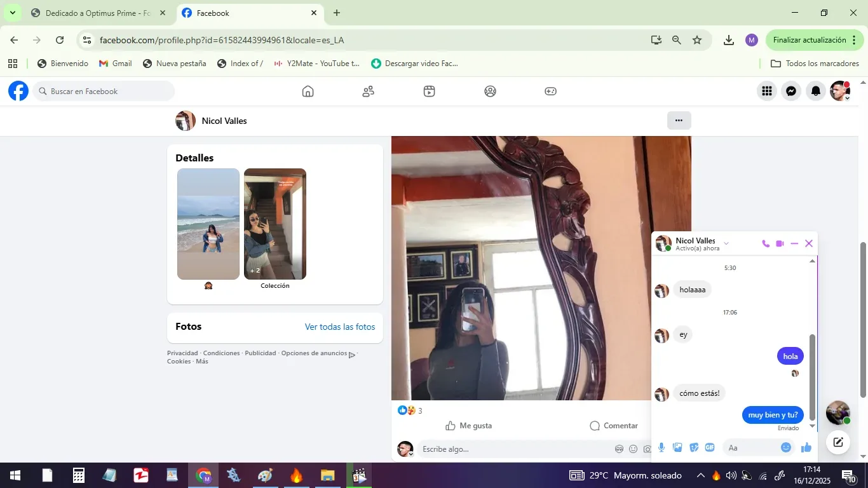Open the Video/Reels icon in Facebook's top bar
The width and height of the screenshot is (868, 488).
point(429,91)
